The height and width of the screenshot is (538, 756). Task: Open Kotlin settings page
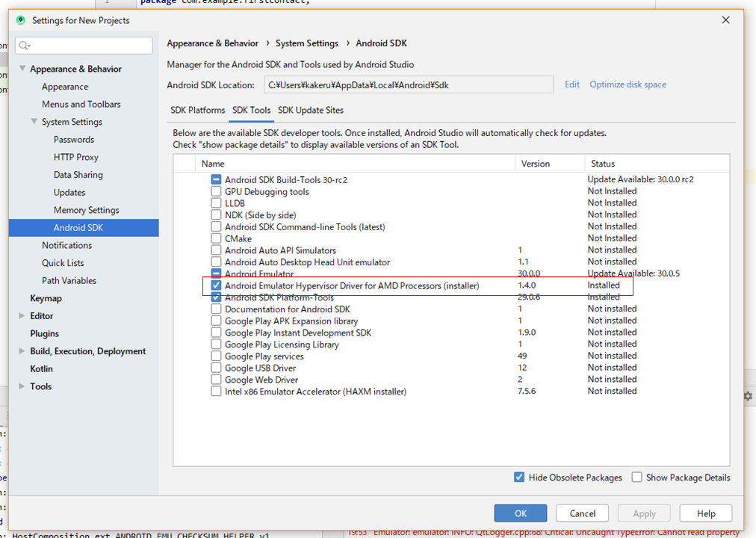coord(42,369)
